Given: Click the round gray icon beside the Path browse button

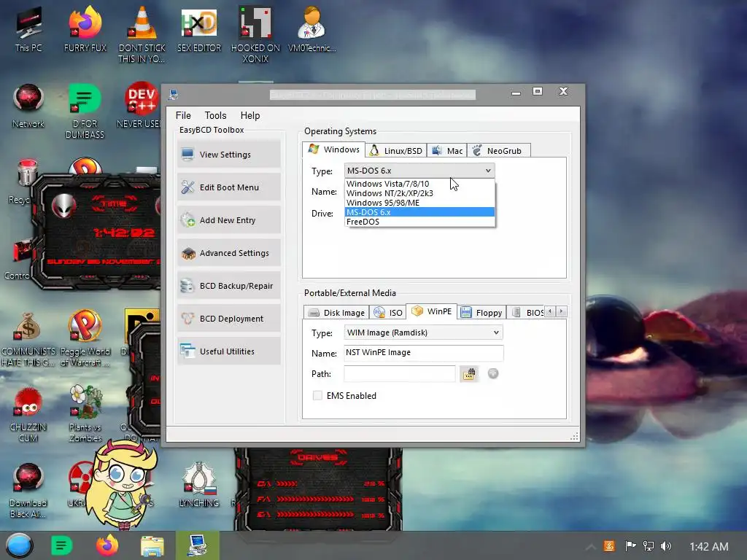Looking at the screenshot, I should tap(493, 374).
